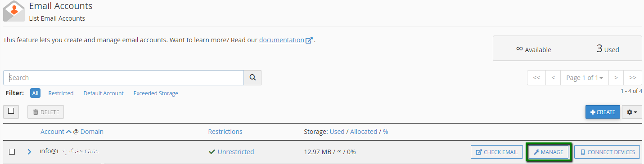Open the Page 1 of 1 dropdown
Image resolution: width=644 pixels, height=164 pixels.
point(585,78)
